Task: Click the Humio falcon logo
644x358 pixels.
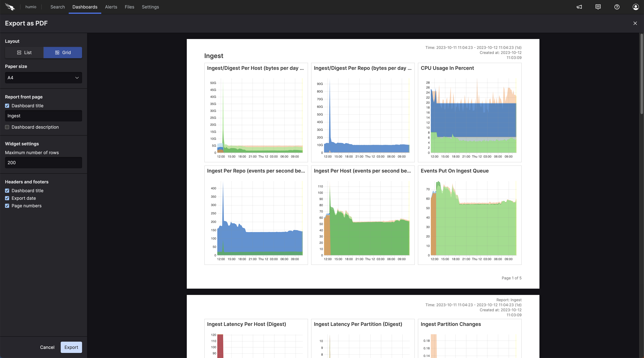Action: click(10, 7)
